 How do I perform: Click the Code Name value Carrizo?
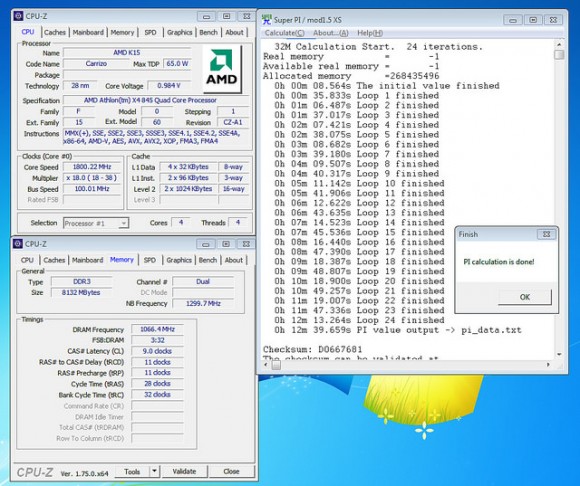(96, 64)
